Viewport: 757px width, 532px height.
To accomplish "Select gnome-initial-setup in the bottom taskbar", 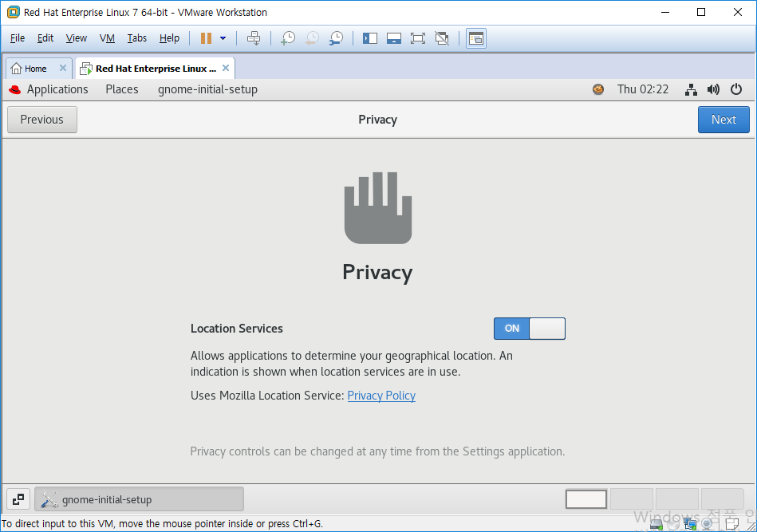I will [139, 499].
